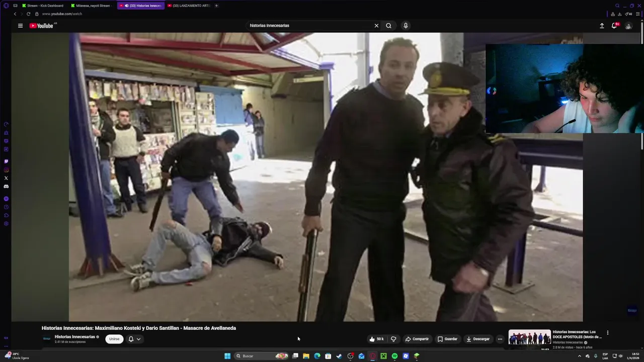Open more actions three-dot menu under video
Screen dimensions: 644x362
500,339
